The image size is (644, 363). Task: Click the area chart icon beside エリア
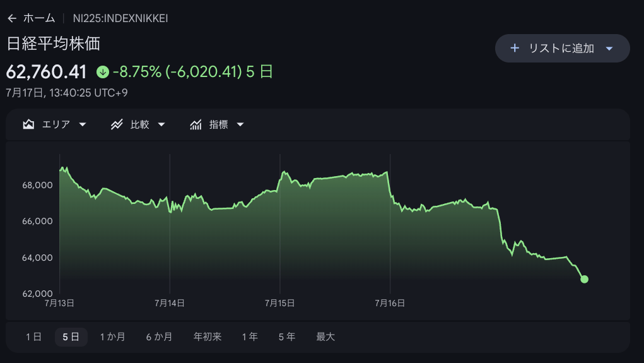(28, 124)
